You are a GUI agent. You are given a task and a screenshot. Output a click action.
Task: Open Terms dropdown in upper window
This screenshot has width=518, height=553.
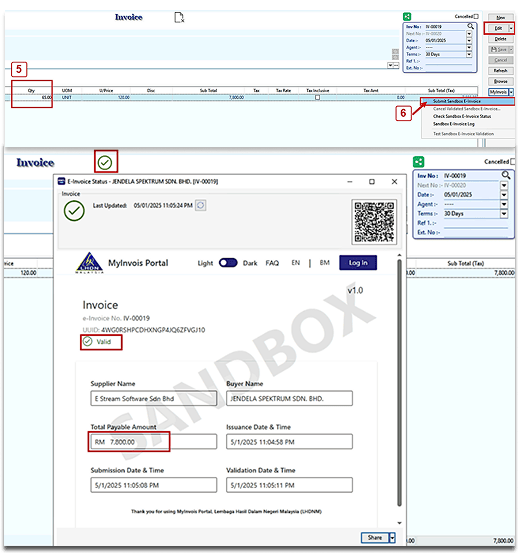[x=469, y=54]
